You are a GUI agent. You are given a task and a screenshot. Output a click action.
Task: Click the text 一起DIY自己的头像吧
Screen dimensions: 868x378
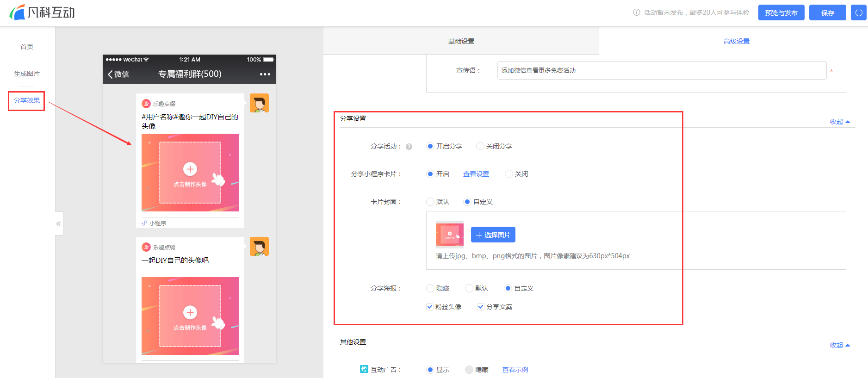coord(175,260)
